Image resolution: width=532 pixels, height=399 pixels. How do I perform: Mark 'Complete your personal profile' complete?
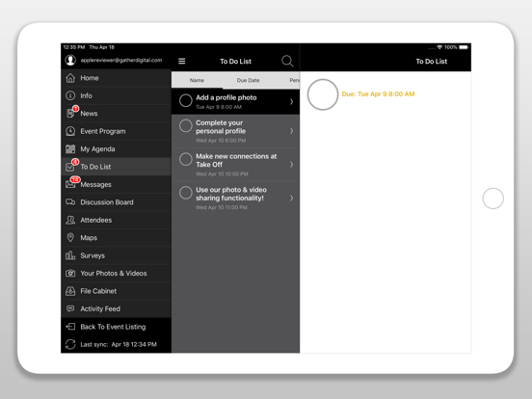tap(186, 126)
